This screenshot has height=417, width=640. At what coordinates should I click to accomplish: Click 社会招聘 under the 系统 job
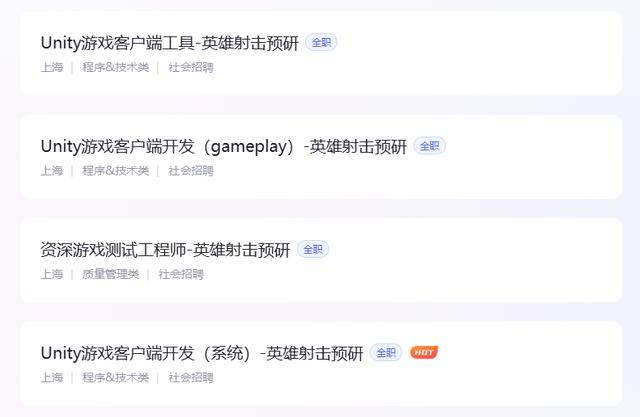tap(191, 377)
